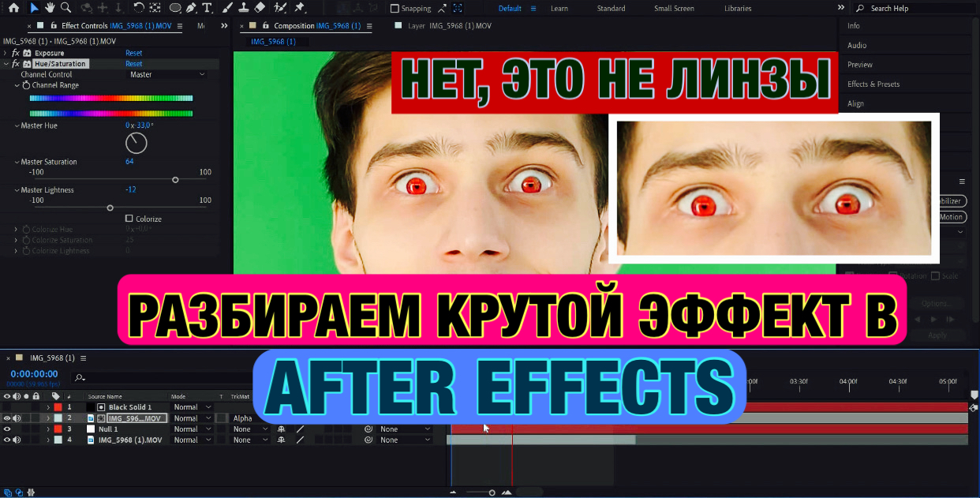Click the Home icon in toolbar
This screenshot has height=498, width=980.
pos(13,8)
